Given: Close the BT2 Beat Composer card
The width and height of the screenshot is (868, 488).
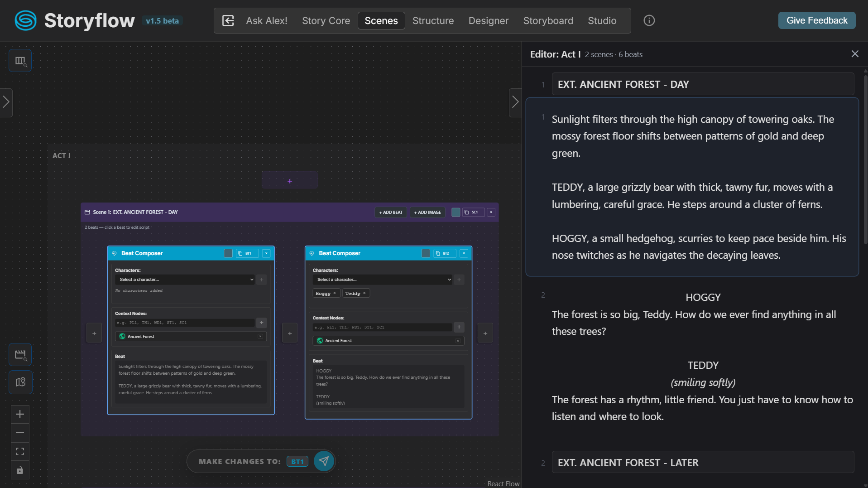Looking at the screenshot, I should [x=464, y=253].
